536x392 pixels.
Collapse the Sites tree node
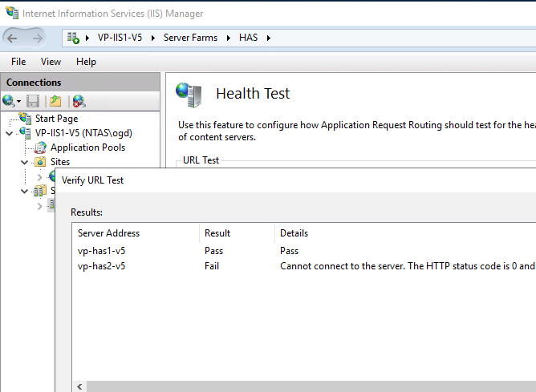click(x=25, y=162)
